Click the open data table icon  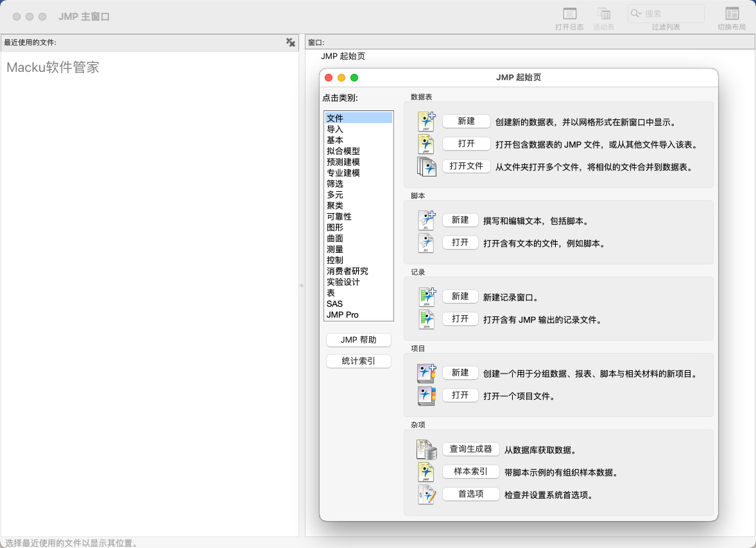pos(426,144)
